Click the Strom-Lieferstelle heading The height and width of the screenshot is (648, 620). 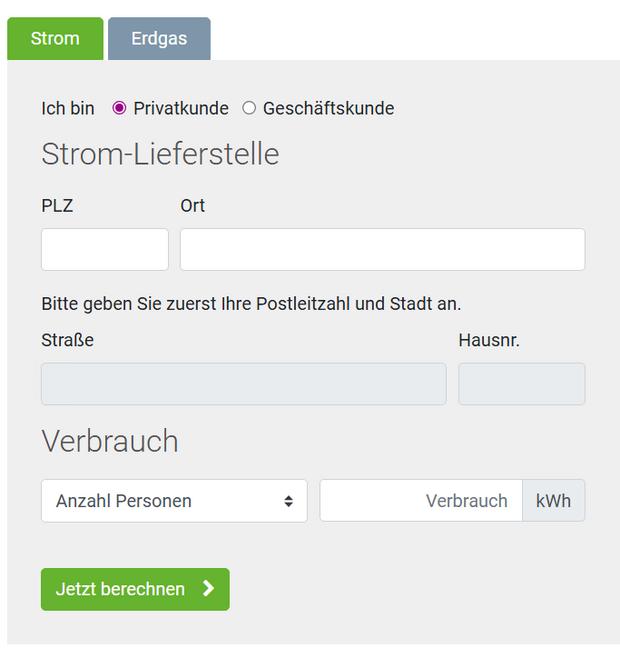tap(160, 155)
